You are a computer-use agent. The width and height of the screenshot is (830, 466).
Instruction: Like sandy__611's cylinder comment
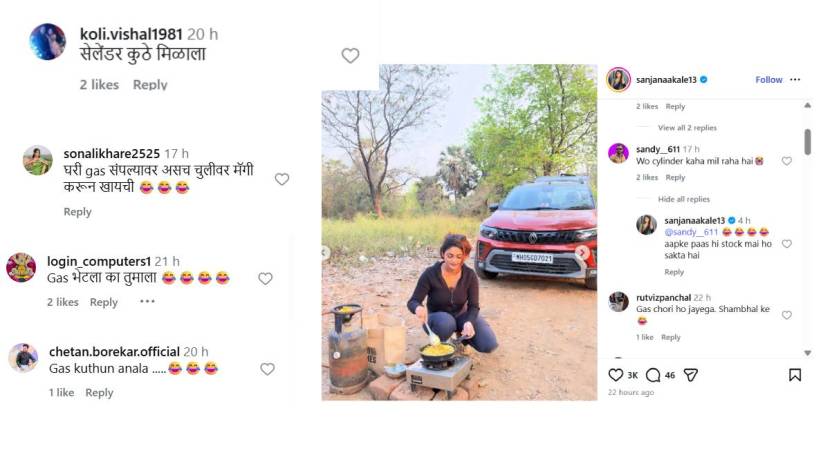[787, 160]
